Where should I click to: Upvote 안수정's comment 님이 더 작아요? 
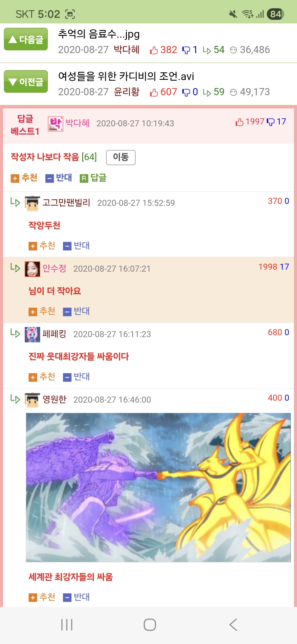tap(42, 311)
